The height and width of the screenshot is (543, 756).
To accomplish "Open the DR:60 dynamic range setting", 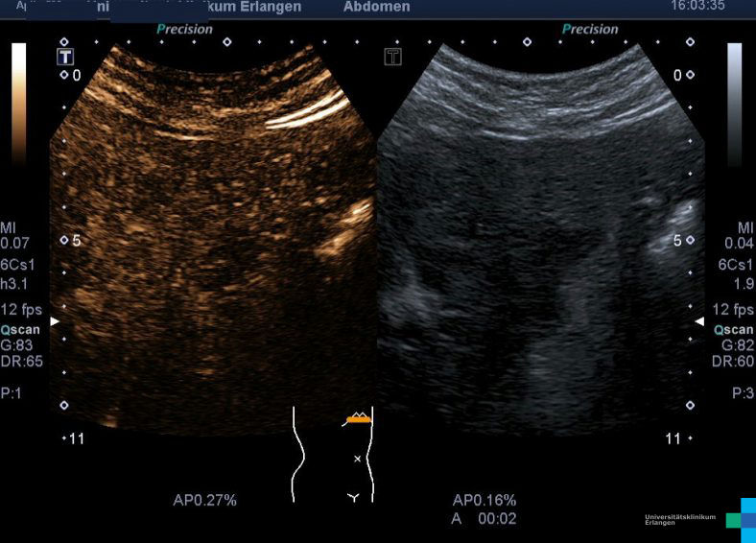I will tap(735, 361).
